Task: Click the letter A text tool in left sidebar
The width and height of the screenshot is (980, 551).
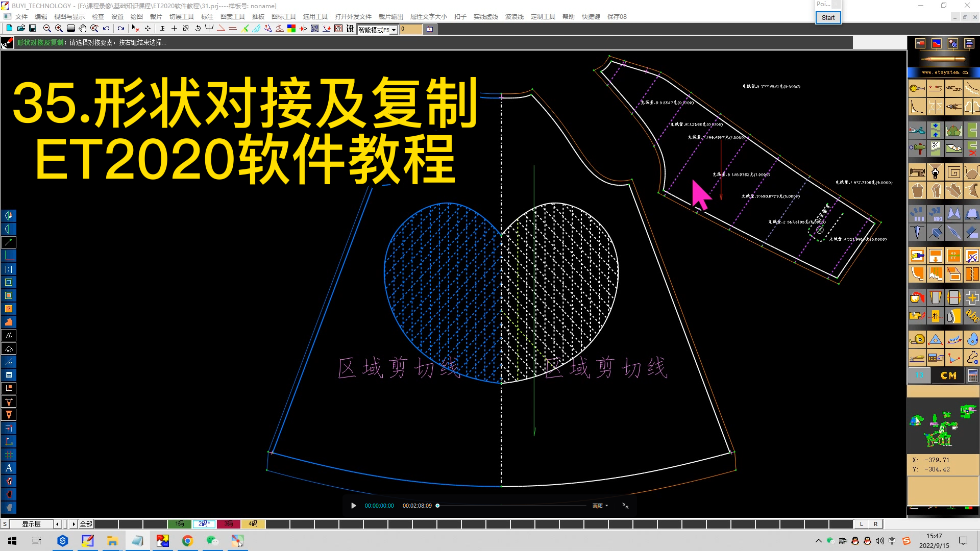Action: click(x=9, y=468)
